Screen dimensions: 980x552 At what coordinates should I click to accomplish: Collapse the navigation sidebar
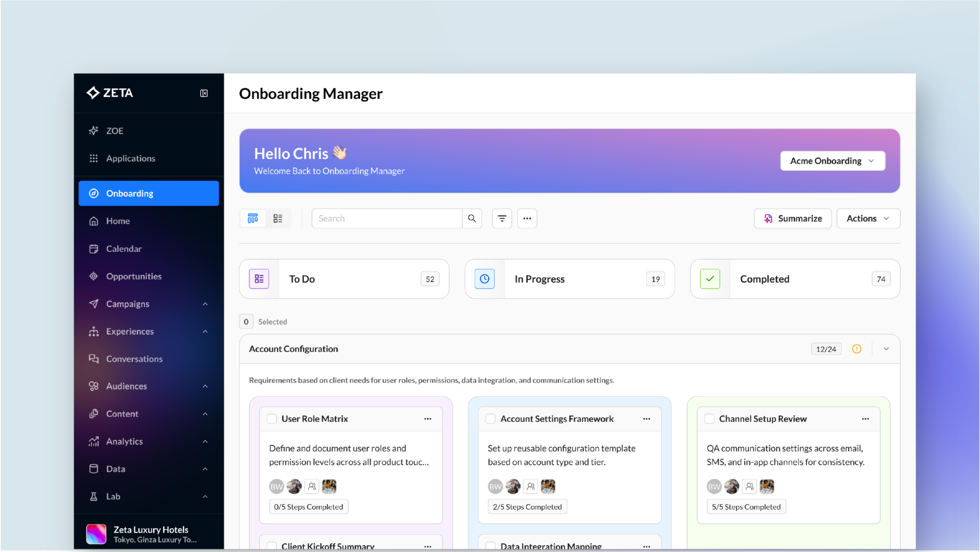pos(203,93)
